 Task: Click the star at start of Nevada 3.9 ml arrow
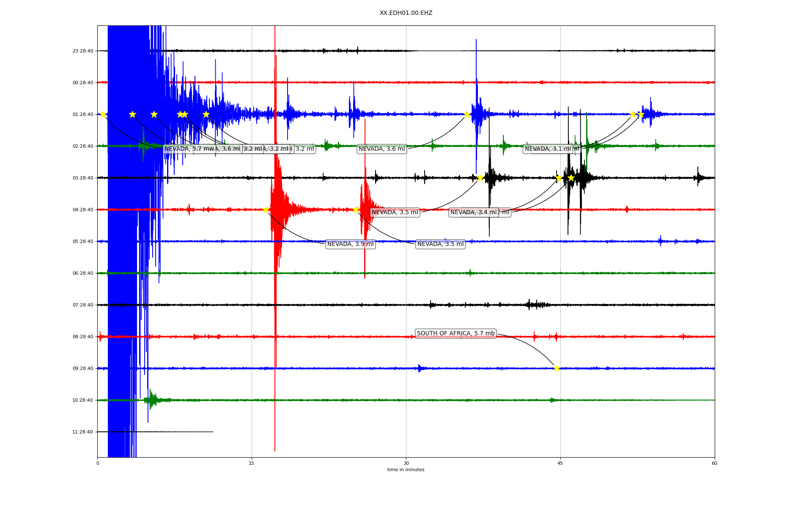pyautogui.click(x=266, y=210)
